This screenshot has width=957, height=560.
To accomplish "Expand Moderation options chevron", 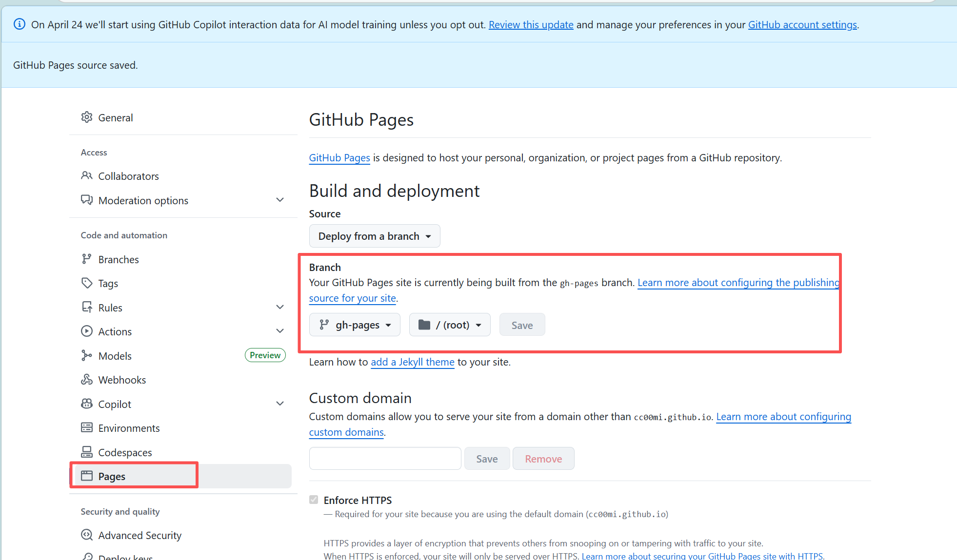I will point(280,200).
